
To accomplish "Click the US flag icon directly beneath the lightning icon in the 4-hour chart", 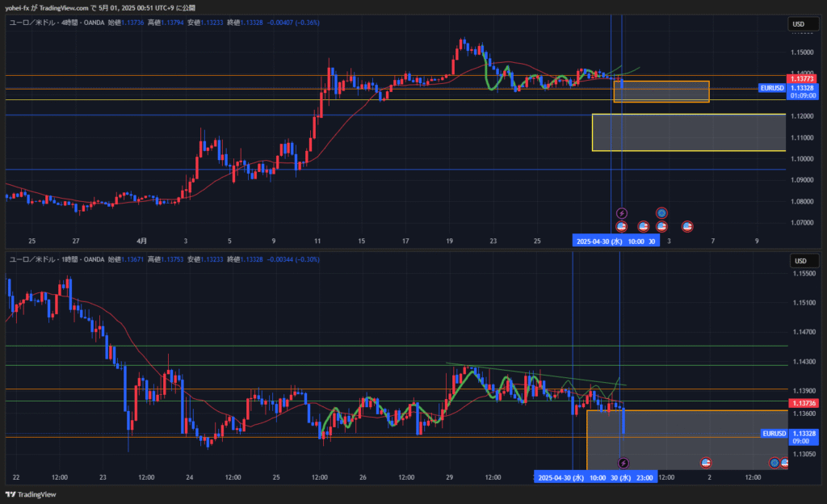I will 622,227.
